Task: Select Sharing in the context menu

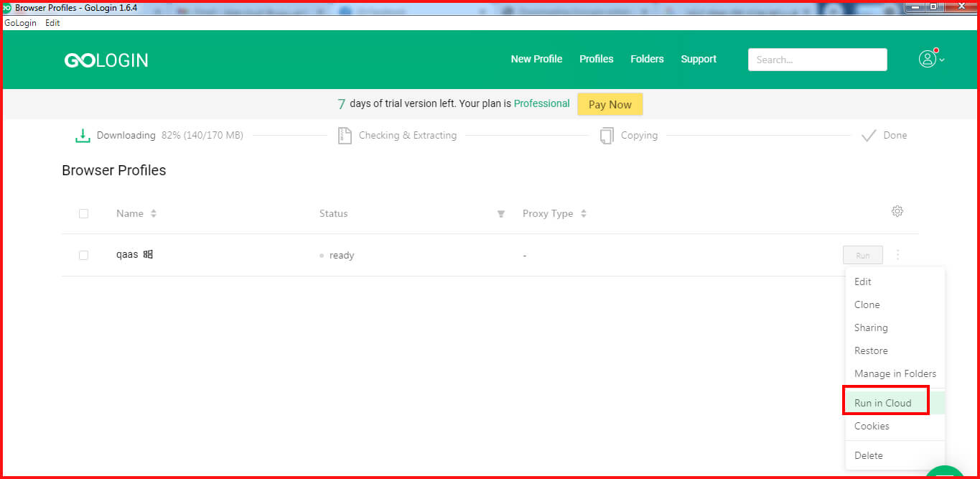Action: coord(895,327)
